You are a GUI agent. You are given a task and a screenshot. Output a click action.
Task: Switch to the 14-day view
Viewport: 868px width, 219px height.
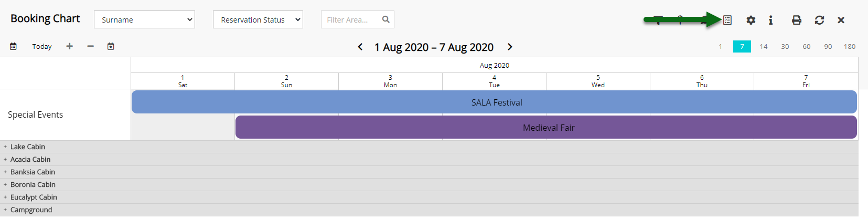click(x=764, y=46)
